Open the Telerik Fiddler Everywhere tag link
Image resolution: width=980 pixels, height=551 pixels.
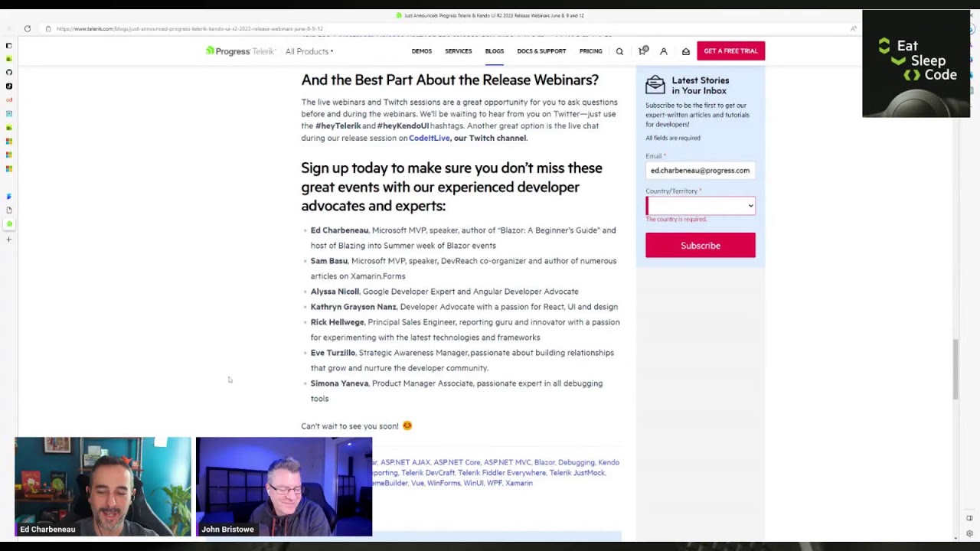[501, 473]
